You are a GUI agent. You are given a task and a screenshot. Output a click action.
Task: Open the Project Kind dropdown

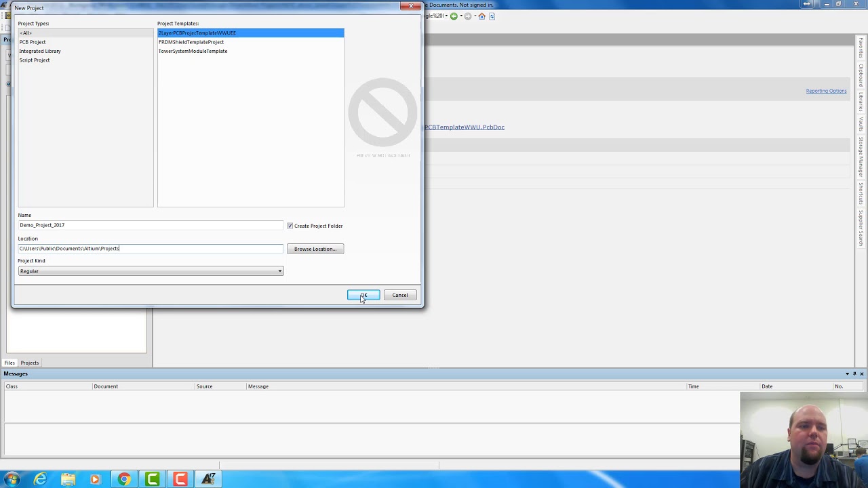(x=279, y=271)
